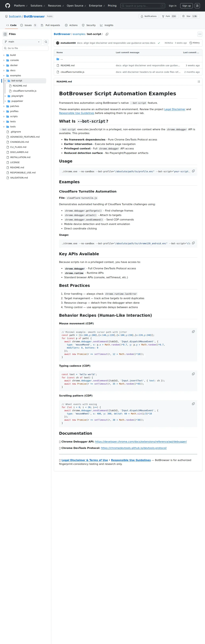Viewport: 205px width, 644px height.
Task: Open the Actions tab
Action: [71, 25]
